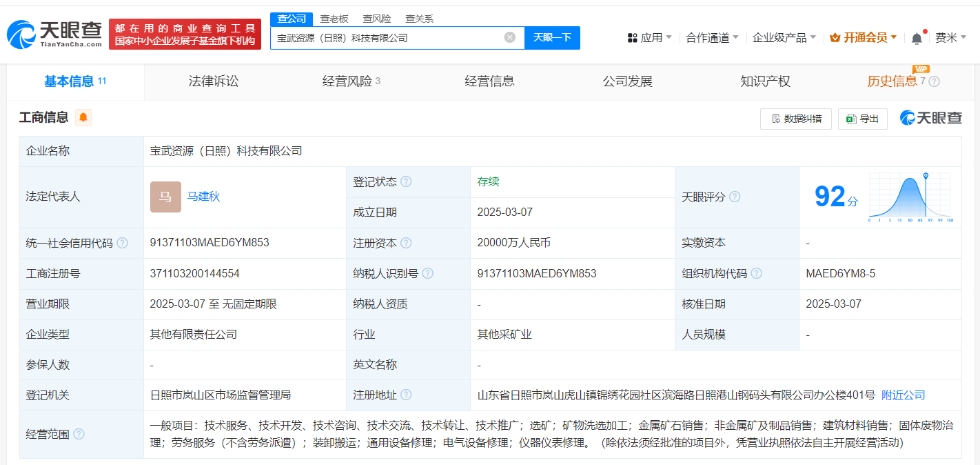Screen dimensions: 980x465
Task: Click the 92分 score distribution chart
Action: tap(910, 197)
